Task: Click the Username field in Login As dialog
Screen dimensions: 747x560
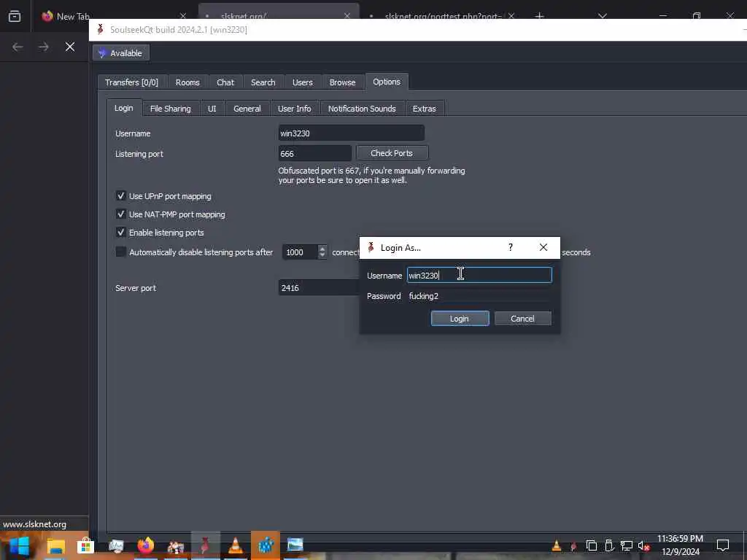Action: point(479,275)
